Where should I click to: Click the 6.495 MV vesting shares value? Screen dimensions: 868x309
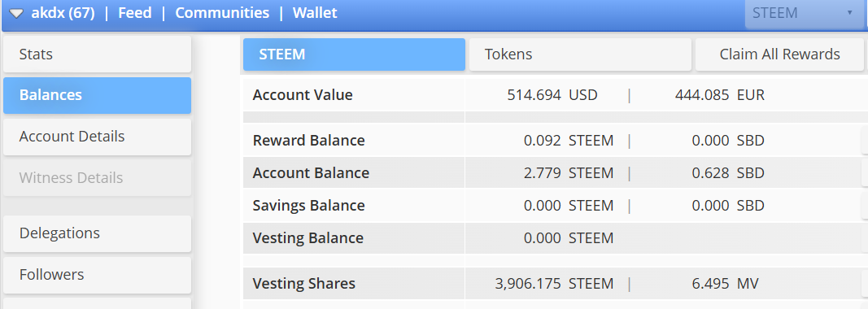[x=725, y=285]
